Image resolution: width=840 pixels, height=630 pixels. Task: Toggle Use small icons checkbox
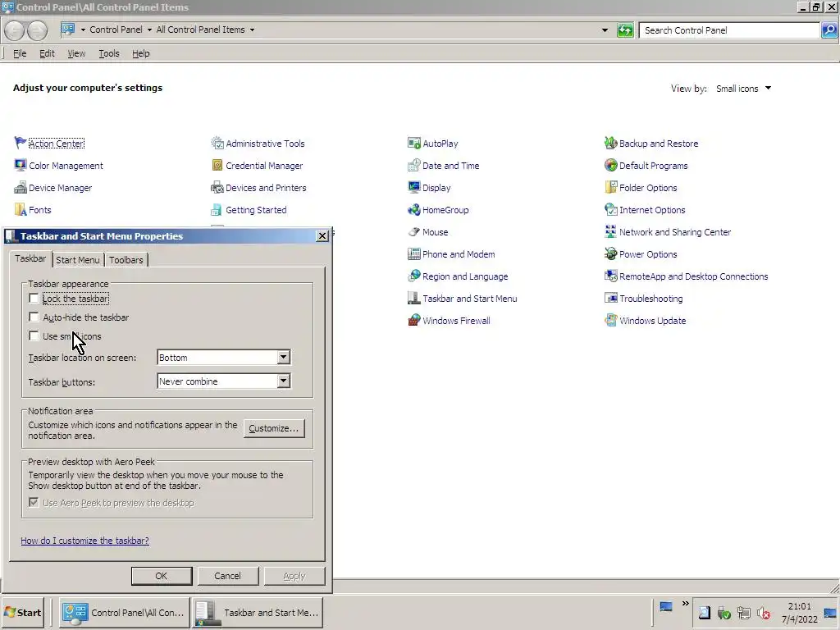[34, 336]
